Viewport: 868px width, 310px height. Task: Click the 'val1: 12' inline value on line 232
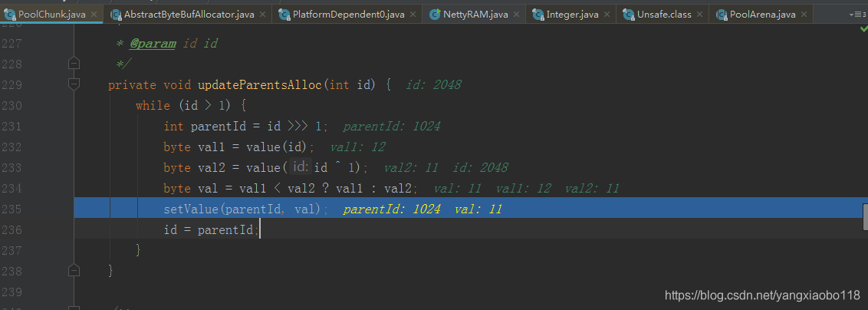coord(357,147)
